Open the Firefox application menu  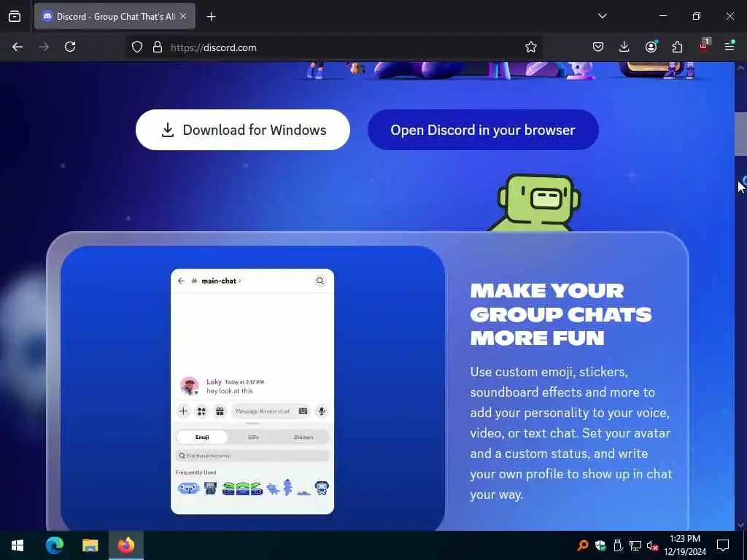(729, 46)
